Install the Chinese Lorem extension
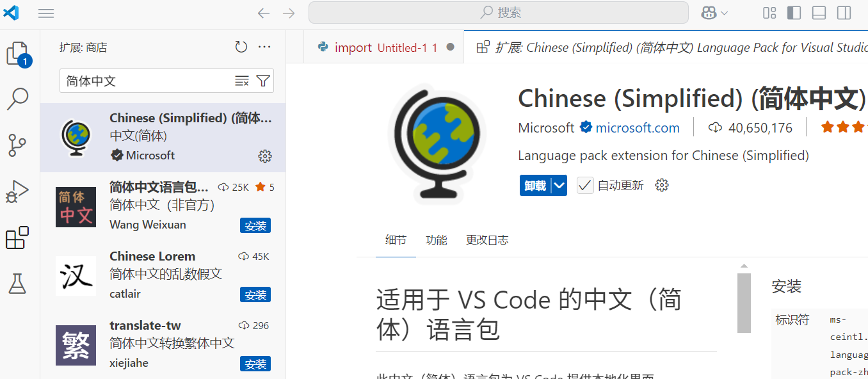Image resolution: width=868 pixels, height=379 pixels. pyautogui.click(x=255, y=294)
